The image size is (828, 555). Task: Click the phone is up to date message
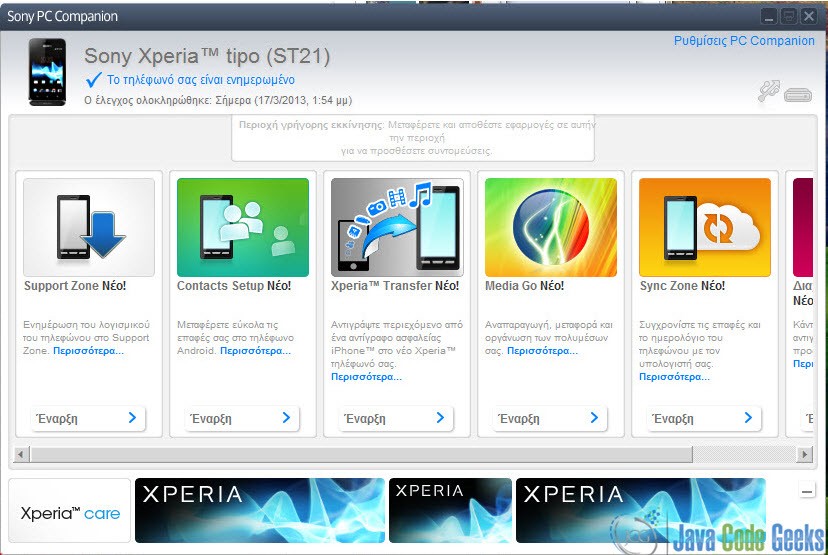(x=201, y=80)
